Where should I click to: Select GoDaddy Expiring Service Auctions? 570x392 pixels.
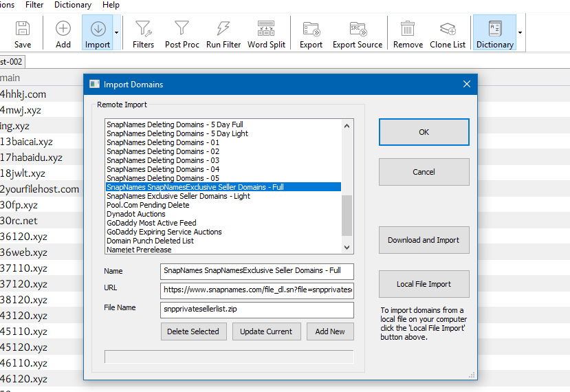[223, 232]
